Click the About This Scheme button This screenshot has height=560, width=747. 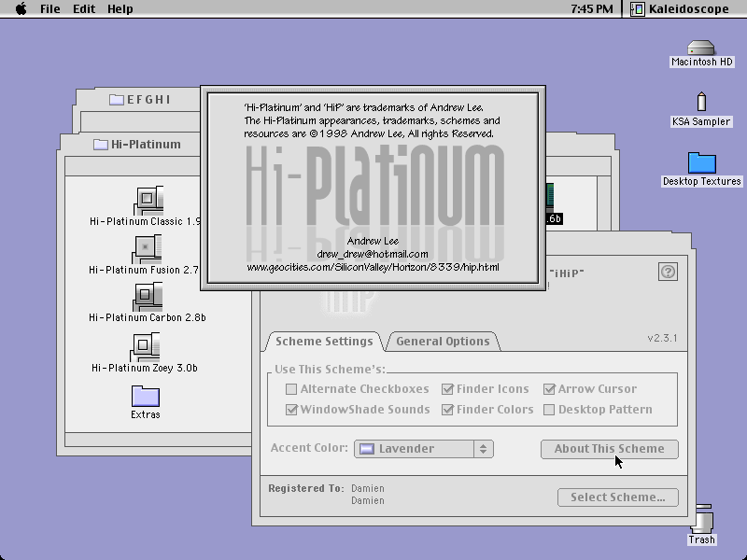(x=610, y=449)
